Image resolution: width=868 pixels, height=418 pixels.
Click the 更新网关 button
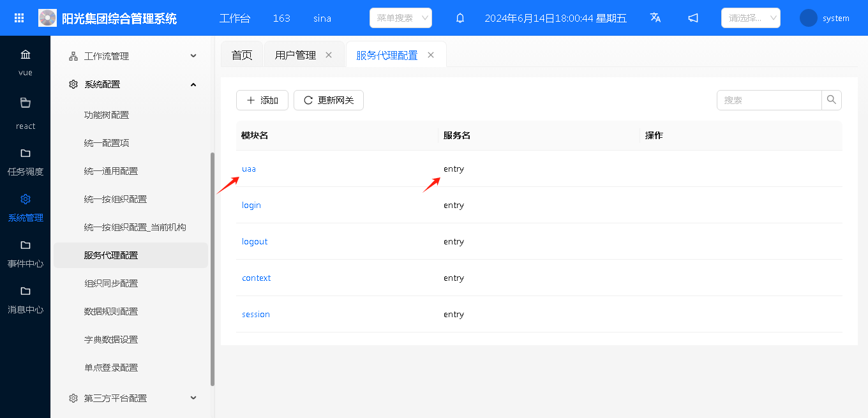[x=329, y=100]
